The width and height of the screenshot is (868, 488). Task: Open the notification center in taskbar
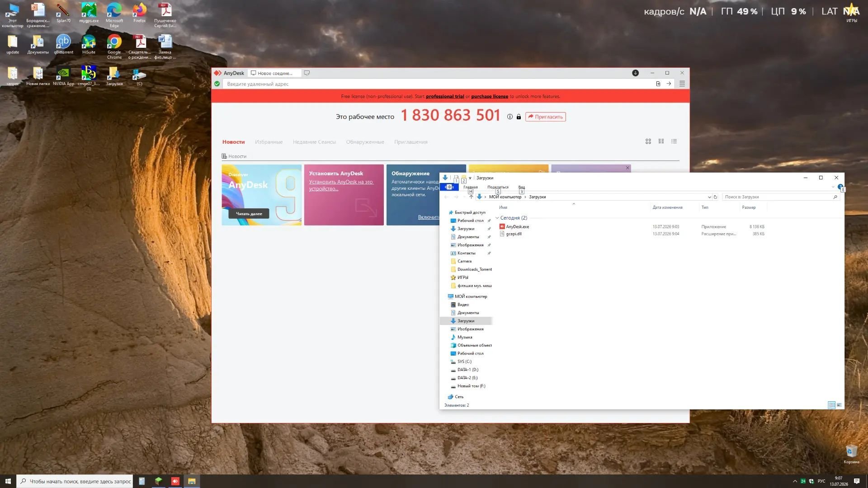(x=857, y=481)
